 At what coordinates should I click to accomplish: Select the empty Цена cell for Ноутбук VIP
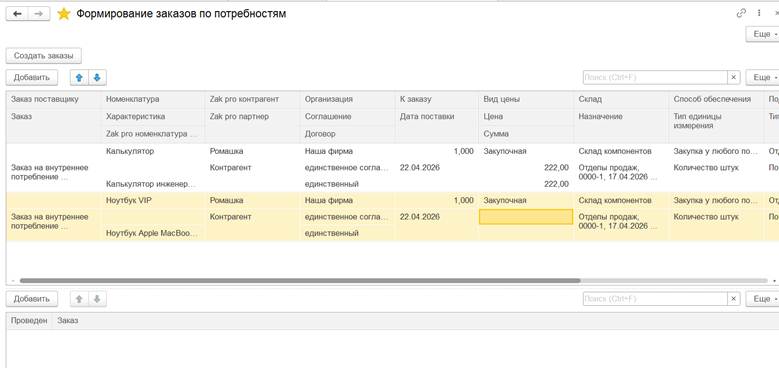click(x=526, y=217)
